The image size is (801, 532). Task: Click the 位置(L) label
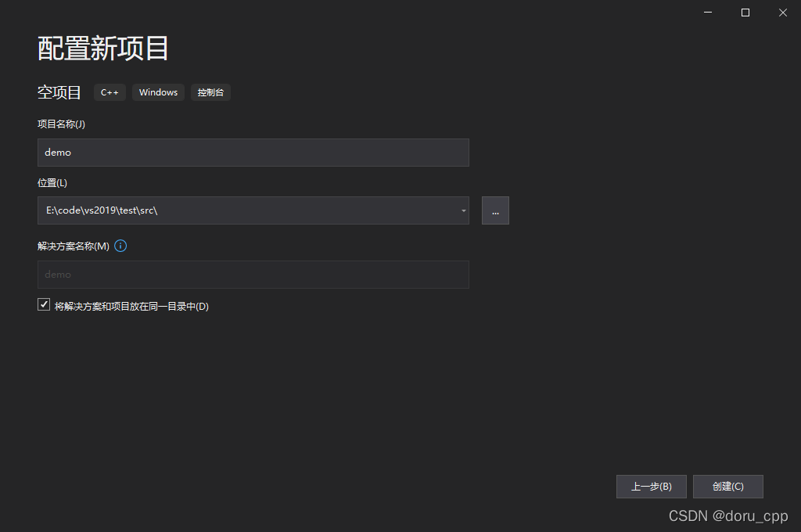pos(52,183)
